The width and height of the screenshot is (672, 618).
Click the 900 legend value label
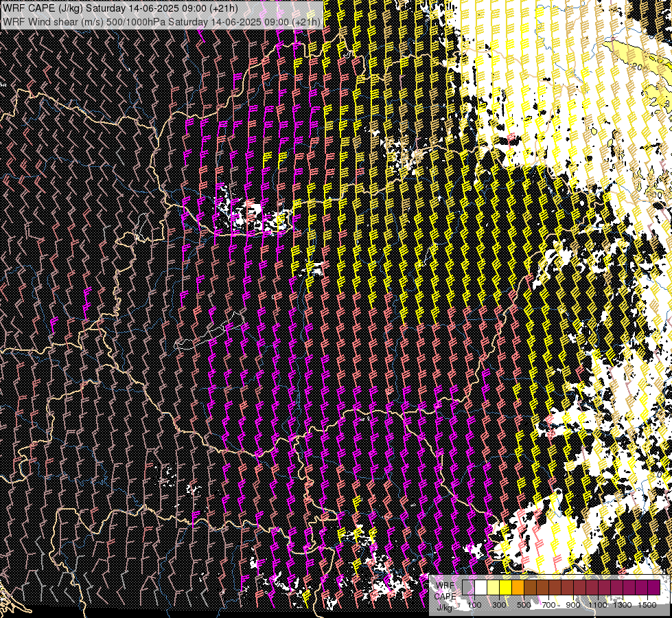click(x=573, y=605)
